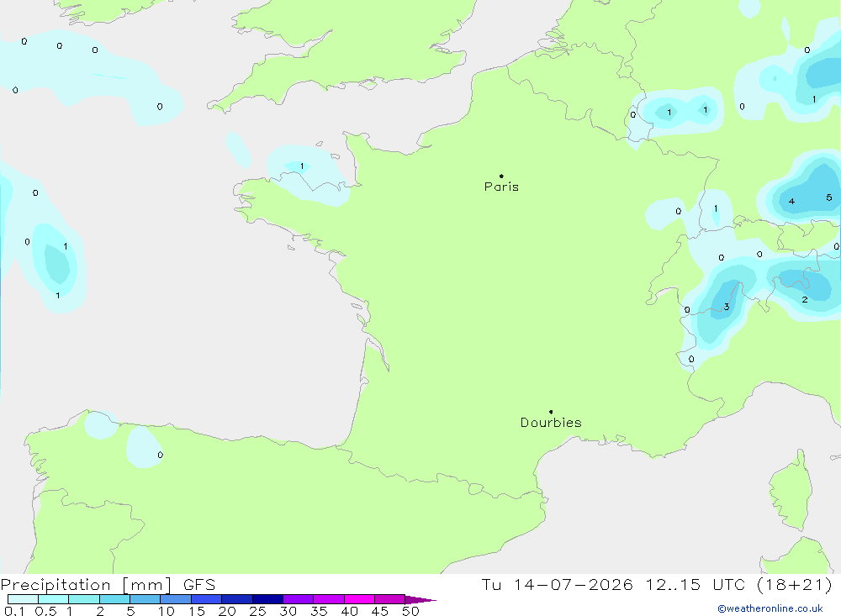Click the date '14-07-2026' in footer
Image resolution: width=841 pixels, height=616 pixels.
click(x=573, y=584)
